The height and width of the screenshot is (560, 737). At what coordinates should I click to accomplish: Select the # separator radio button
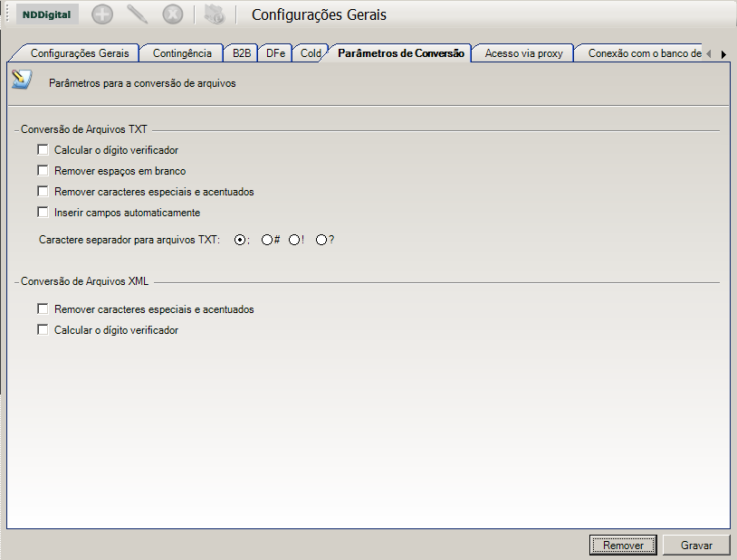coord(267,240)
